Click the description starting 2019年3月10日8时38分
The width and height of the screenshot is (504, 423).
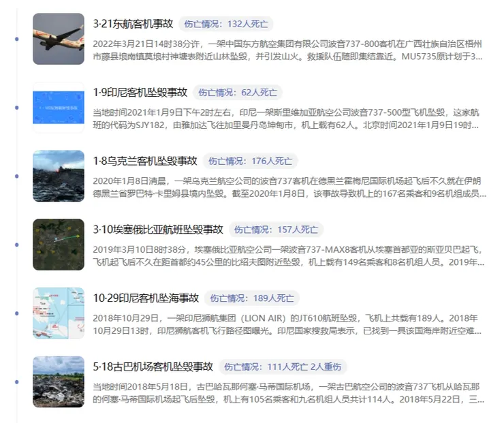pyautogui.click(x=289, y=256)
